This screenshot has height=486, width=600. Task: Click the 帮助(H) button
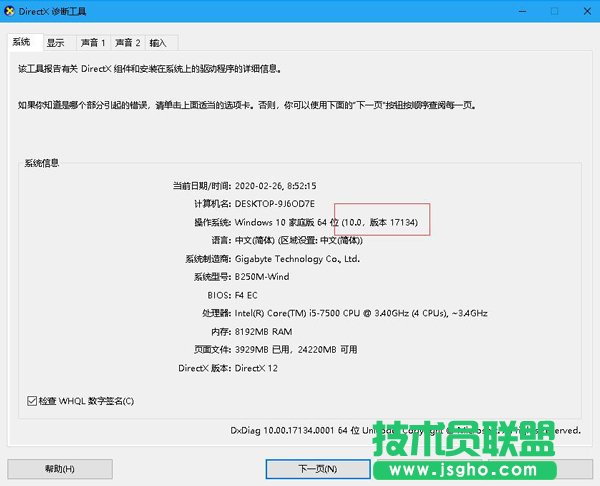click(60, 469)
